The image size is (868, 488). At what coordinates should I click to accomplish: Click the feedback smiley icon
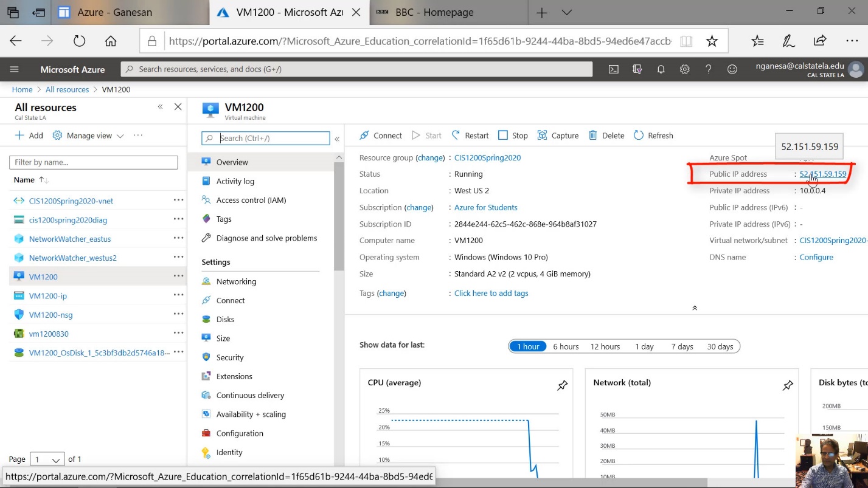click(732, 69)
